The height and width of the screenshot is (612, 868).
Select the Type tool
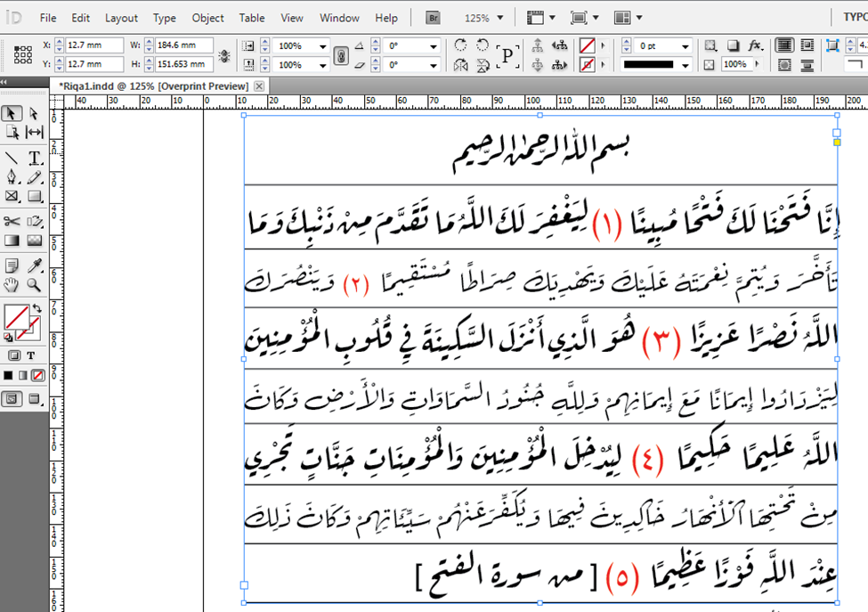click(35, 159)
